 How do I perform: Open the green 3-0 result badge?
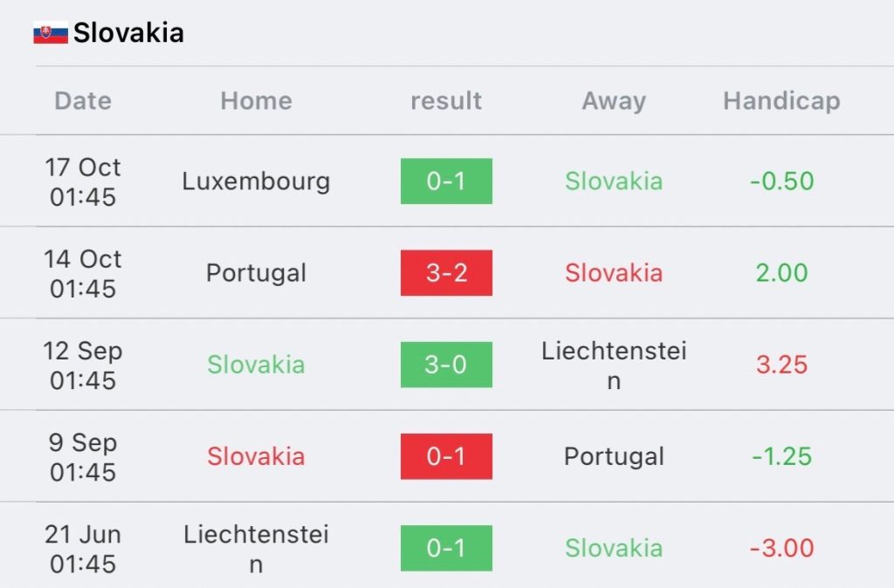click(x=446, y=365)
